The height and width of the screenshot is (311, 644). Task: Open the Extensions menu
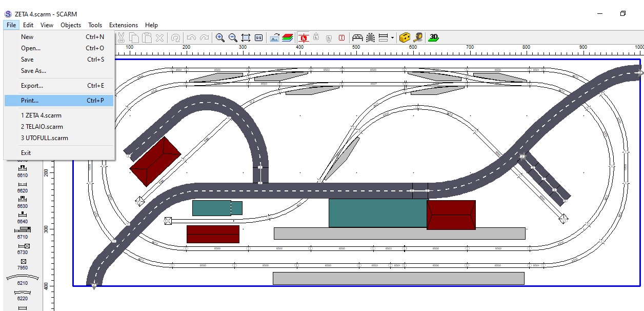(x=123, y=25)
